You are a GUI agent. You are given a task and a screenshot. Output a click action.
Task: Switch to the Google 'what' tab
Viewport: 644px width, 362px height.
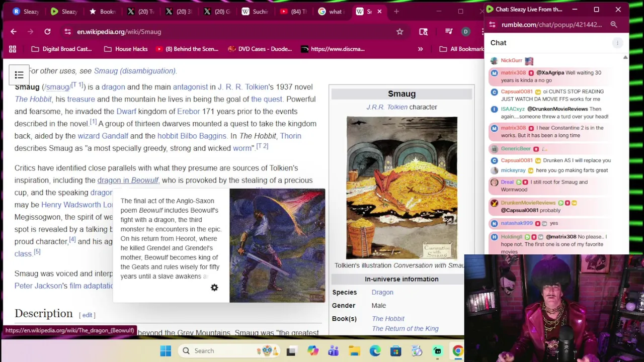point(331,11)
